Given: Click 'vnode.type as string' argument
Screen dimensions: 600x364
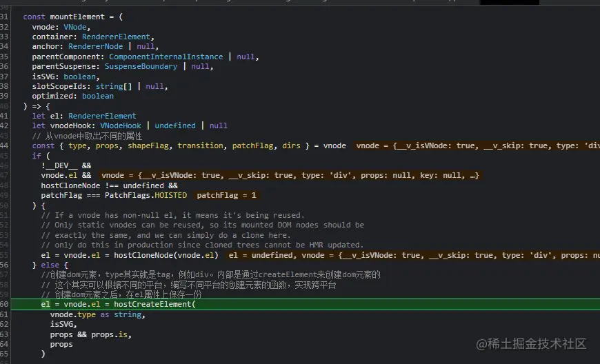Looking at the screenshot, I should click(96, 314).
